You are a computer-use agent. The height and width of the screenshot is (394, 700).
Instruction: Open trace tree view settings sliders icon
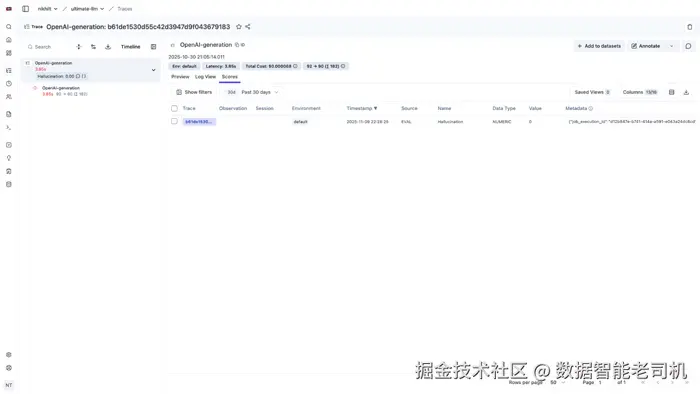tap(93, 47)
